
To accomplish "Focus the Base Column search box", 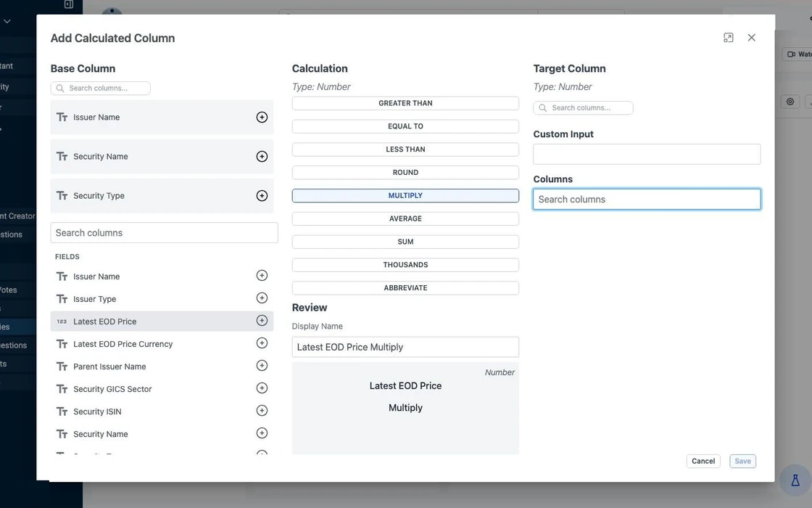I will coord(101,88).
